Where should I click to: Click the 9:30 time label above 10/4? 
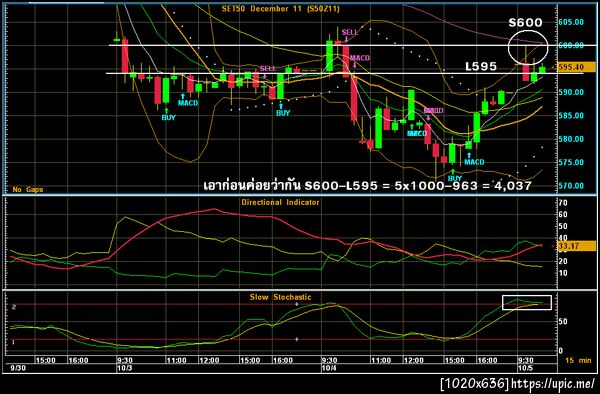tap(329, 361)
